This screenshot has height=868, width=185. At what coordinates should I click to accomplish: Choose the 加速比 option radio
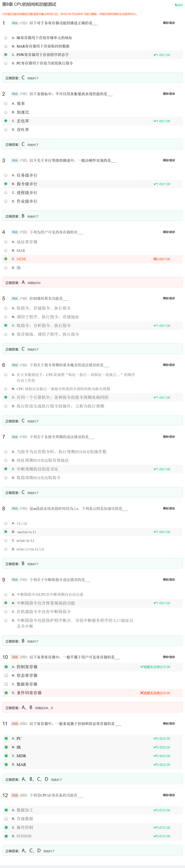coord(6,112)
